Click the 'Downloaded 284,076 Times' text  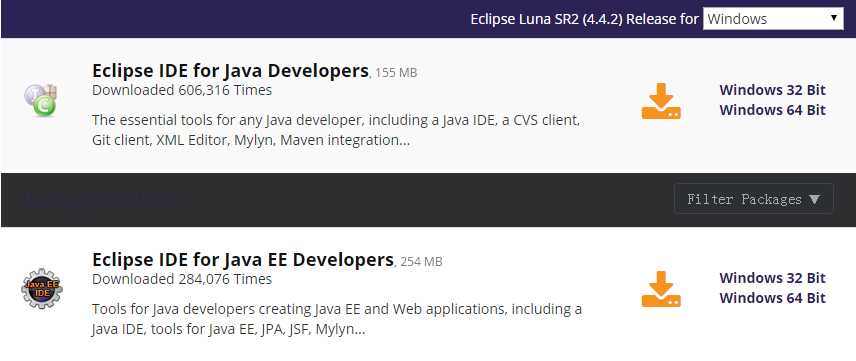click(182, 279)
